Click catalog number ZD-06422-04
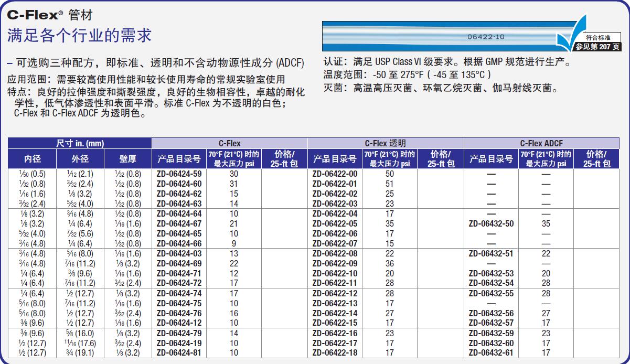Viewport: 630px width, 364px height. click(335, 213)
